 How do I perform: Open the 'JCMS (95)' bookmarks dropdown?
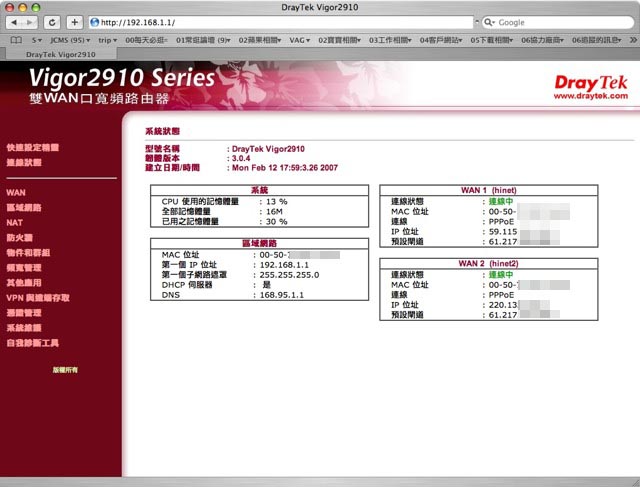coord(70,40)
